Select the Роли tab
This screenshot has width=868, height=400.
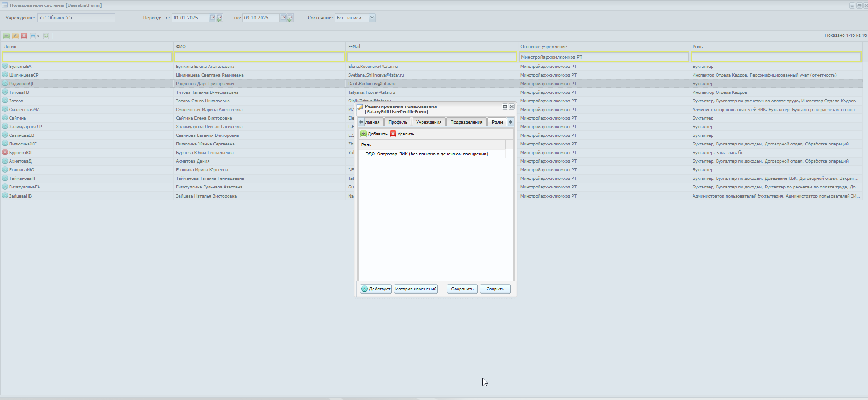click(x=497, y=122)
